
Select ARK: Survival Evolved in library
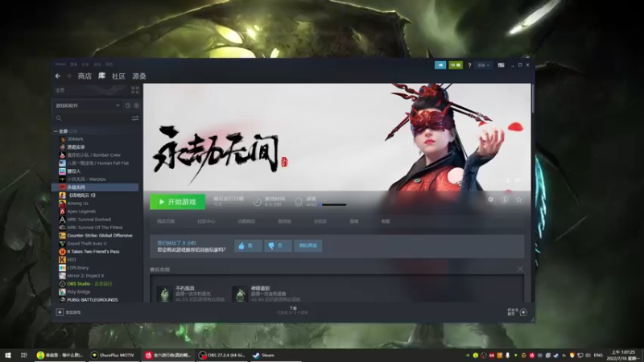[89, 220]
